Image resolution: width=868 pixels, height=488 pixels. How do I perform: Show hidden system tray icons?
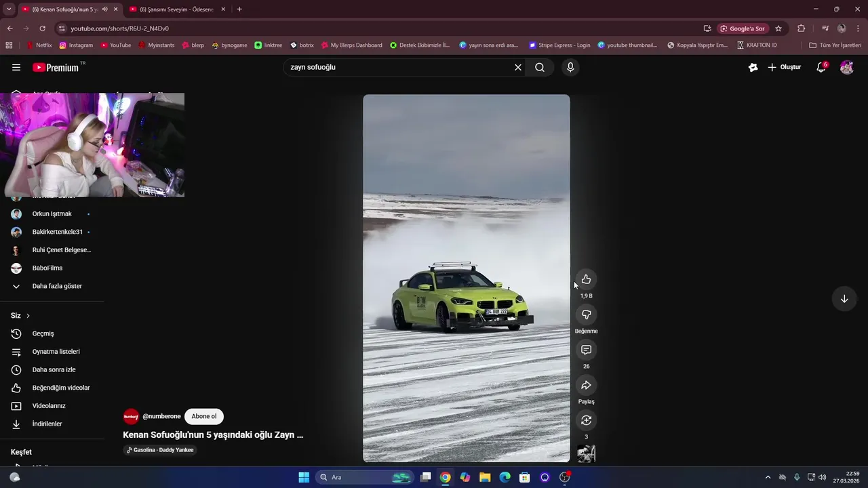tap(768, 477)
